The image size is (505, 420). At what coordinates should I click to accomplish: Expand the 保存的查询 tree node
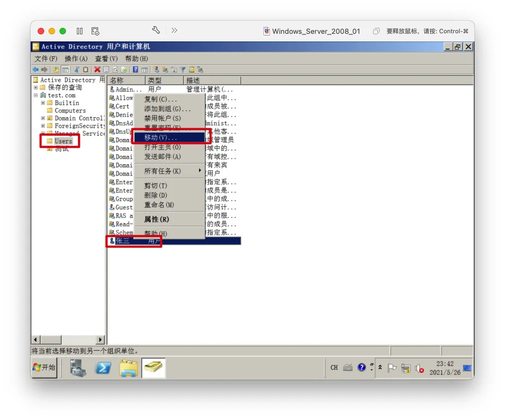[36, 87]
